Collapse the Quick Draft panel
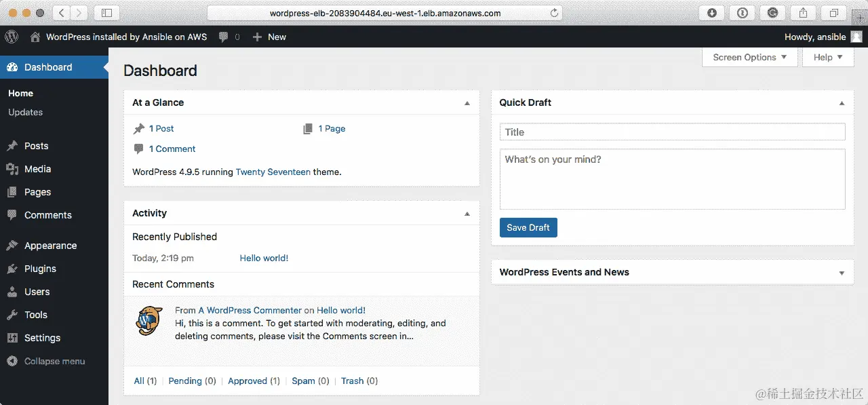 coord(842,103)
